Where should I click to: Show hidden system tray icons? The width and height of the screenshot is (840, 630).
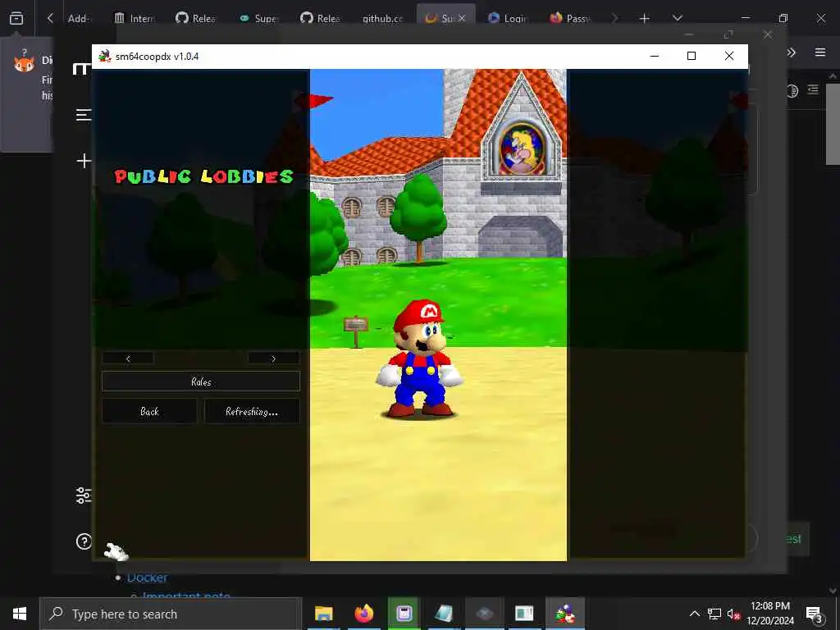click(x=694, y=614)
